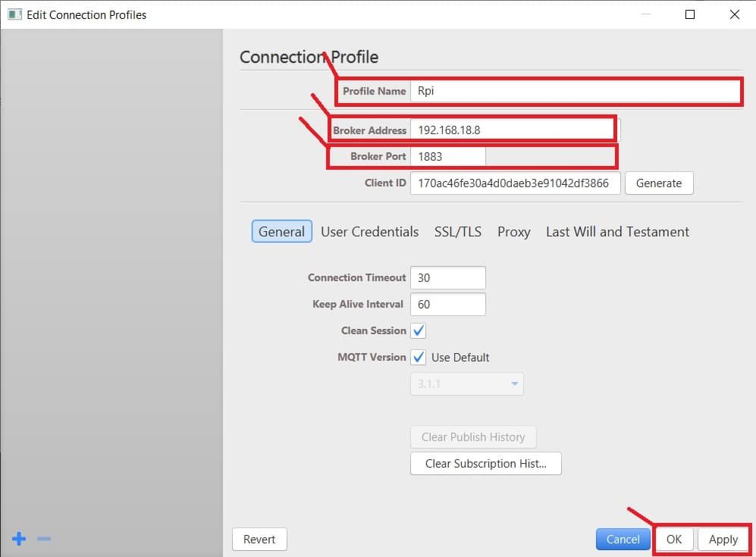The image size is (756, 557).
Task: Click the app icon in title bar
Action: (14, 14)
